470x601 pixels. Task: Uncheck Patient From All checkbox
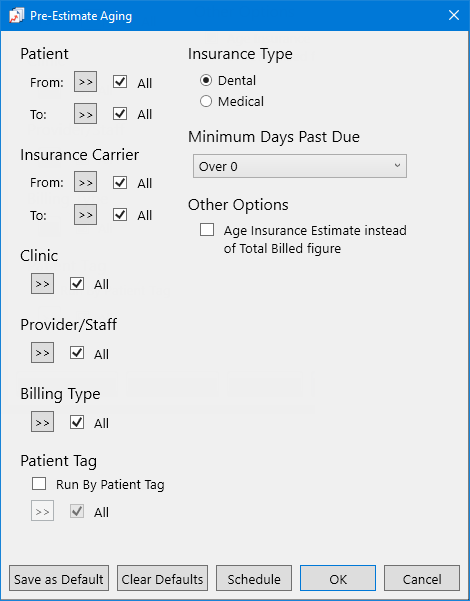coord(120,82)
